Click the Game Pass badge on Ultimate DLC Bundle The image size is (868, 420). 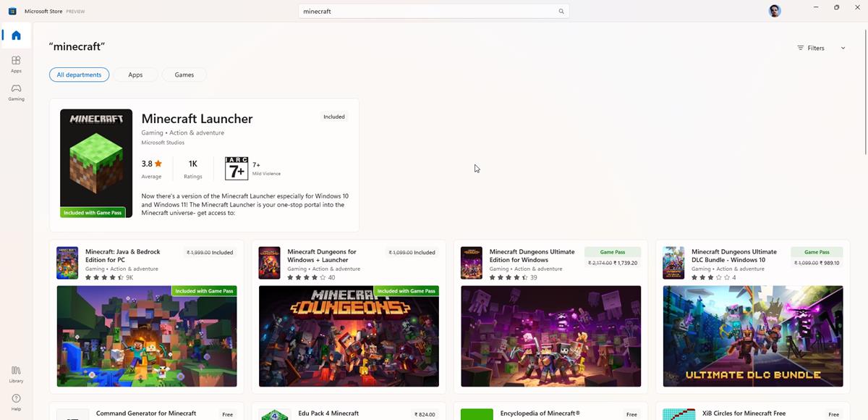pyautogui.click(x=817, y=252)
